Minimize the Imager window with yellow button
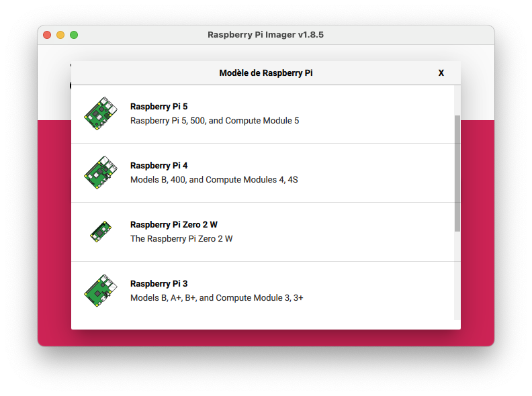The width and height of the screenshot is (532, 396). 60,35
